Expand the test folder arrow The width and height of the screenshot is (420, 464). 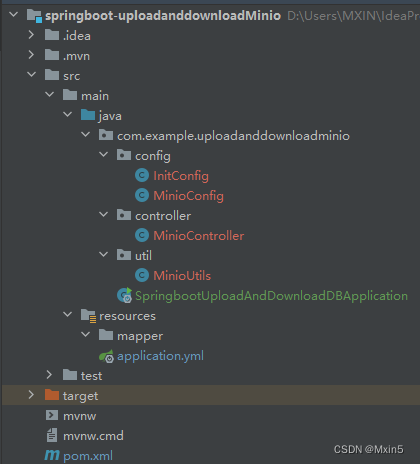(x=49, y=375)
